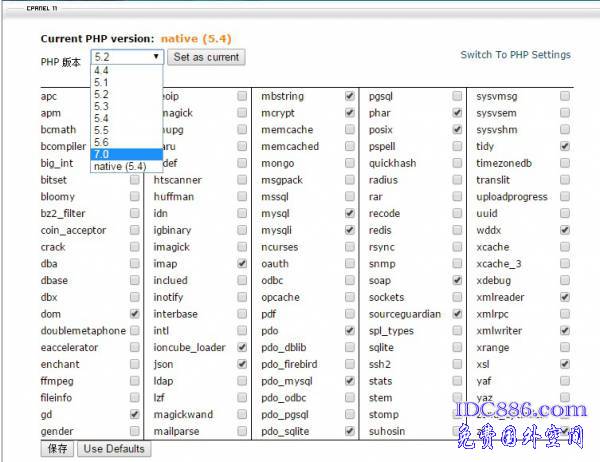Enable the pgsql extension
This screenshot has width=600, height=462.
(457, 96)
